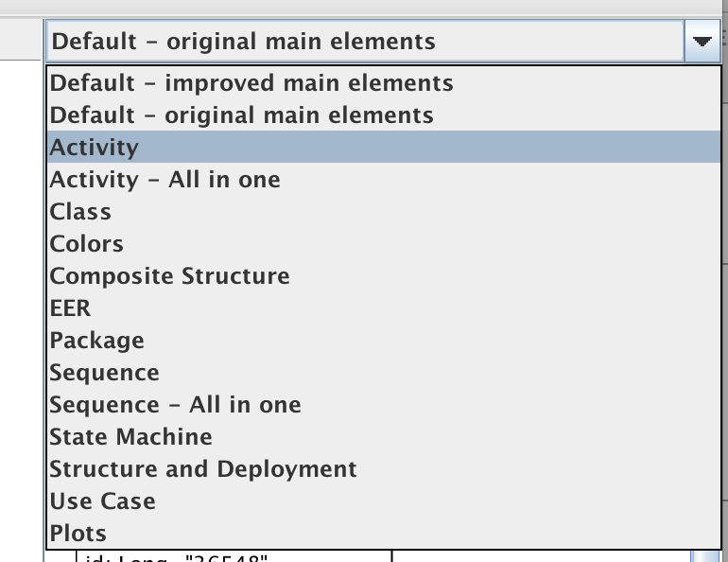Select the Class palette option
Screen dimensions: 728x562
(x=384, y=211)
